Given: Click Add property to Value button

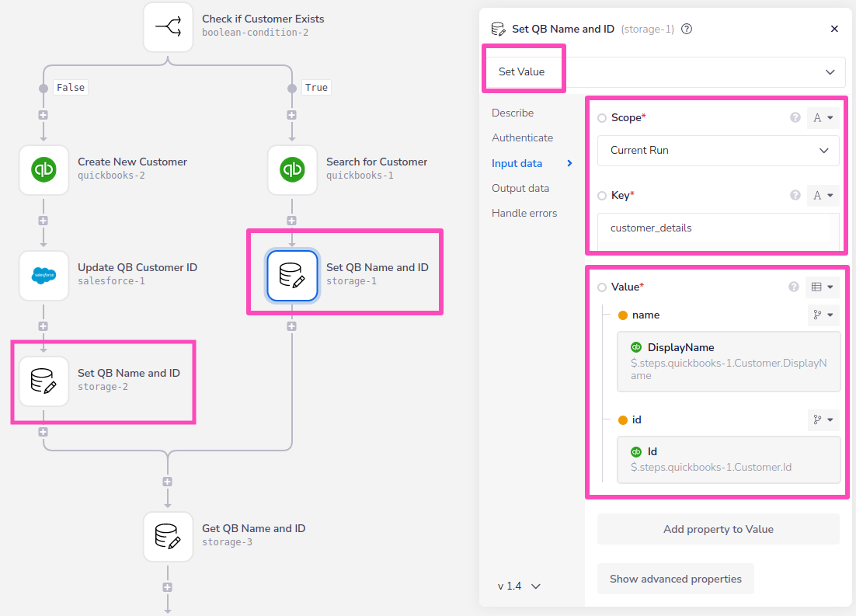Looking at the screenshot, I should click(x=718, y=529).
